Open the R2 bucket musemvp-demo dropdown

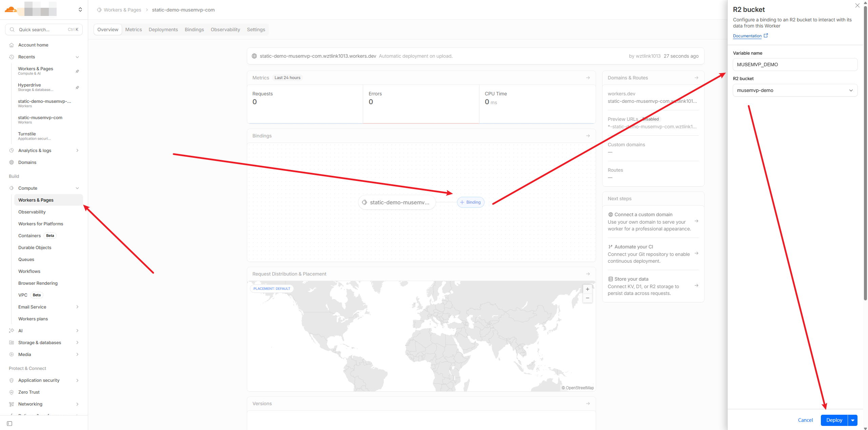tap(795, 90)
